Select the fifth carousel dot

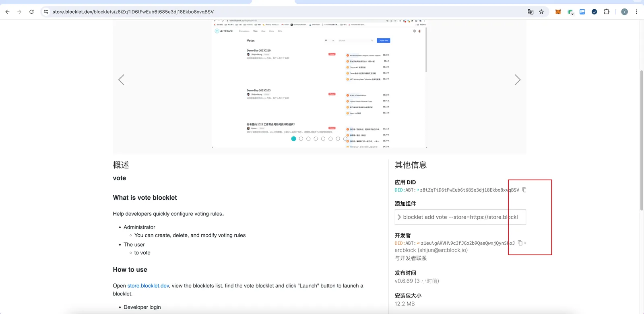click(x=323, y=139)
